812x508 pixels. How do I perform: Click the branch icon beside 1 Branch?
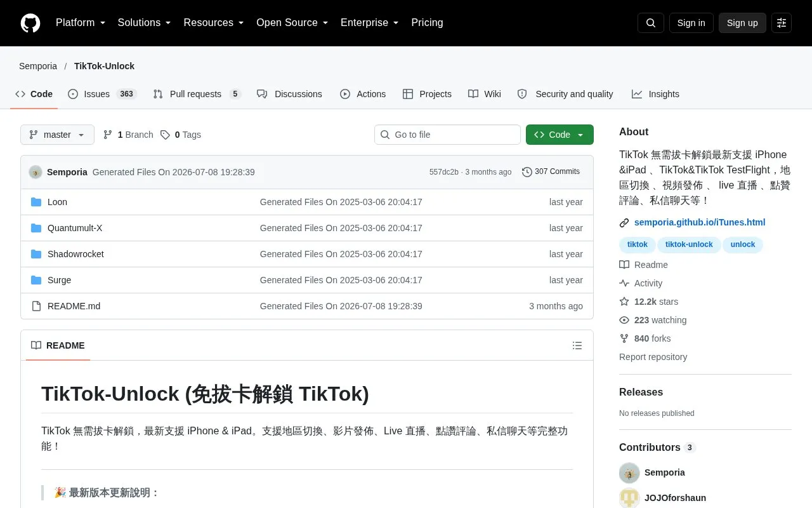(108, 135)
